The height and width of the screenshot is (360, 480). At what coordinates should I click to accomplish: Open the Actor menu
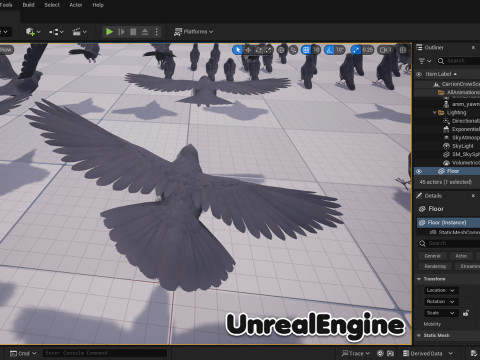click(76, 5)
